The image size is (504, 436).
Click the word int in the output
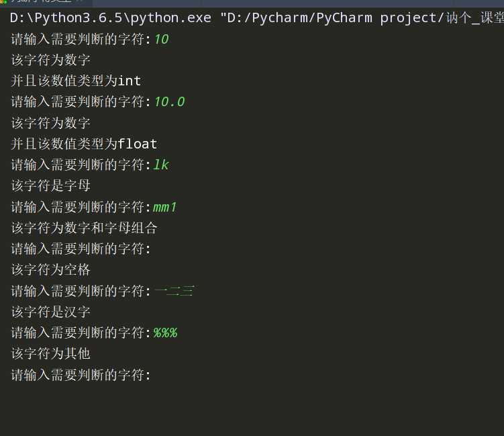(x=130, y=81)
